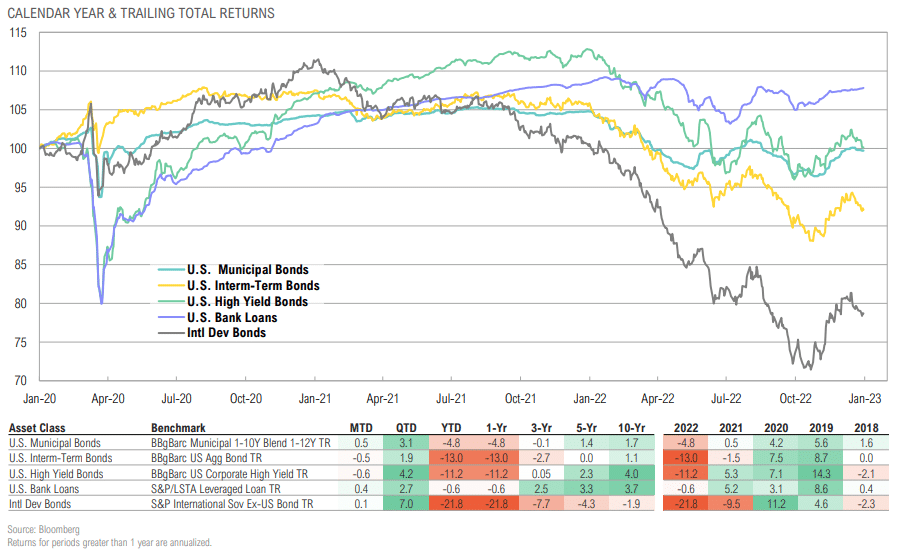Click the S&P/LSTA Leveraged Loan TR benchmark
The height and width of the screenshot is (551, 898).
click(x=216, y=489)
